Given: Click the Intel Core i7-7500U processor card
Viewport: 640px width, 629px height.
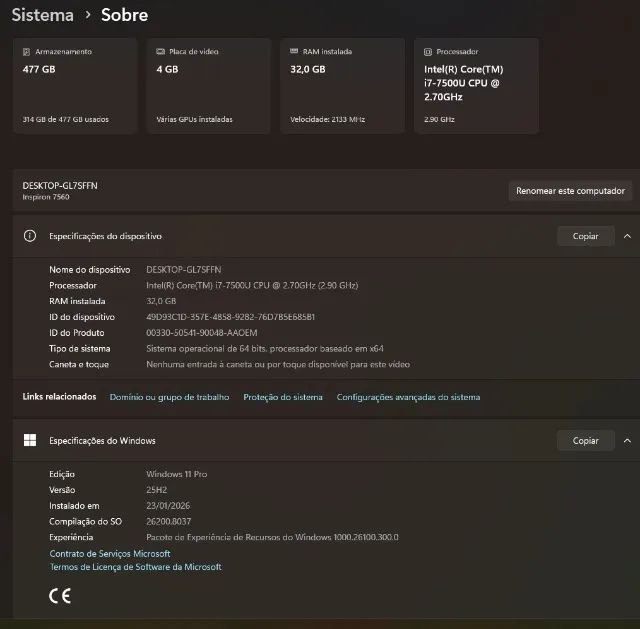Looking at the screenshot, I should pos(476,86).
